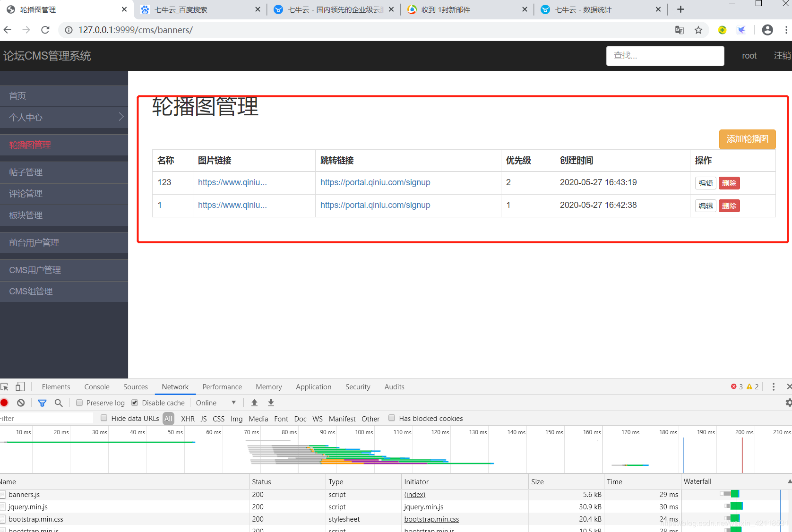Uncheck Disable cache checkbox
The width and height of the screenshot is (792, 532).
[135, 403]
